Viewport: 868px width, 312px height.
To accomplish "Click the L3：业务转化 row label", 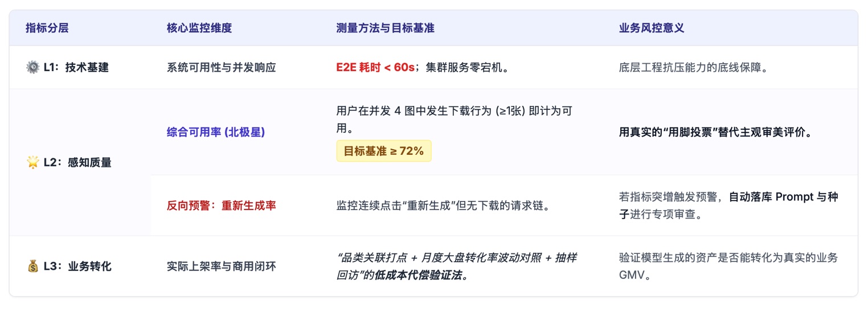I will [77, 266].
